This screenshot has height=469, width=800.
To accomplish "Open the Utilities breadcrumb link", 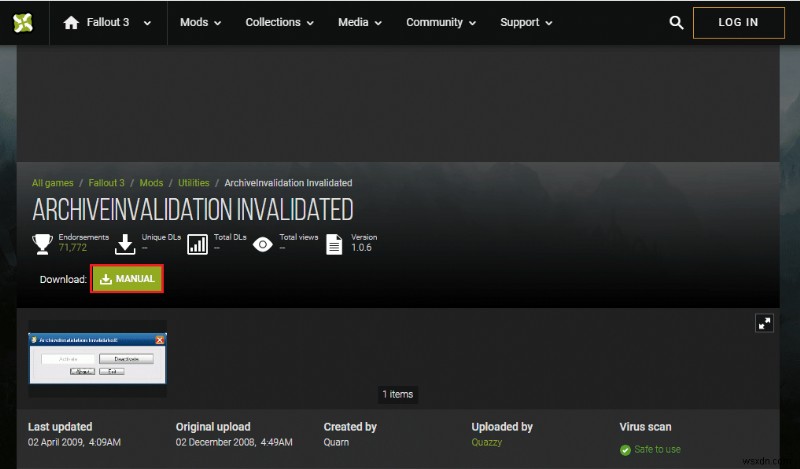I will pyautogui.click(x=193, y=183).
